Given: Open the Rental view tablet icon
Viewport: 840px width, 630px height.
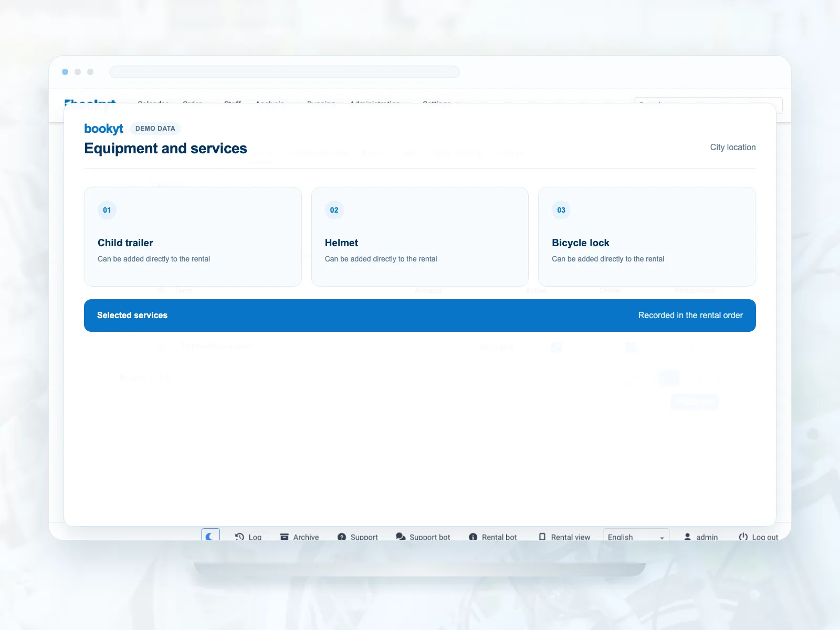Looking at the screenshot, I should click(x=542, y=537).
